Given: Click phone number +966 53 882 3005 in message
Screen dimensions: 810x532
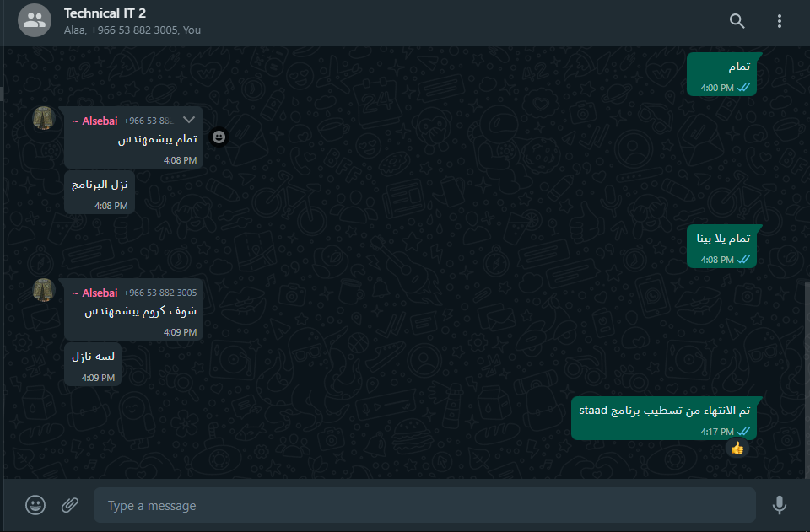Looking at the screenshot, I should coord(160,293).
